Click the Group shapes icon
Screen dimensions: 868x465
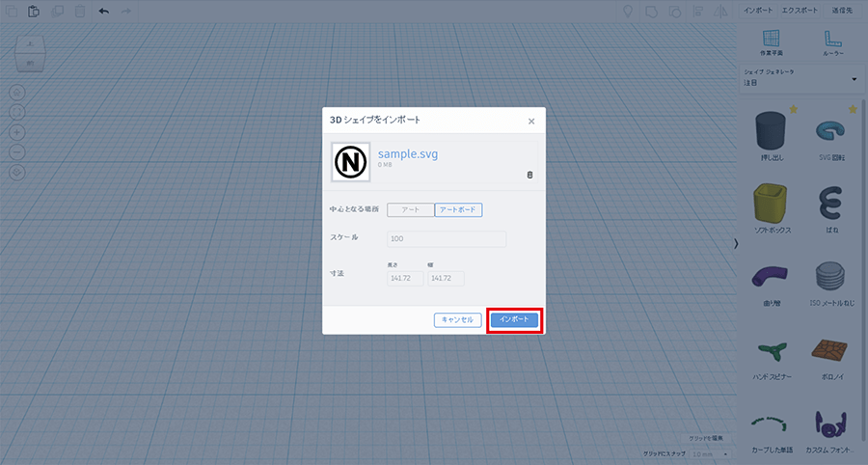[652, 11]
